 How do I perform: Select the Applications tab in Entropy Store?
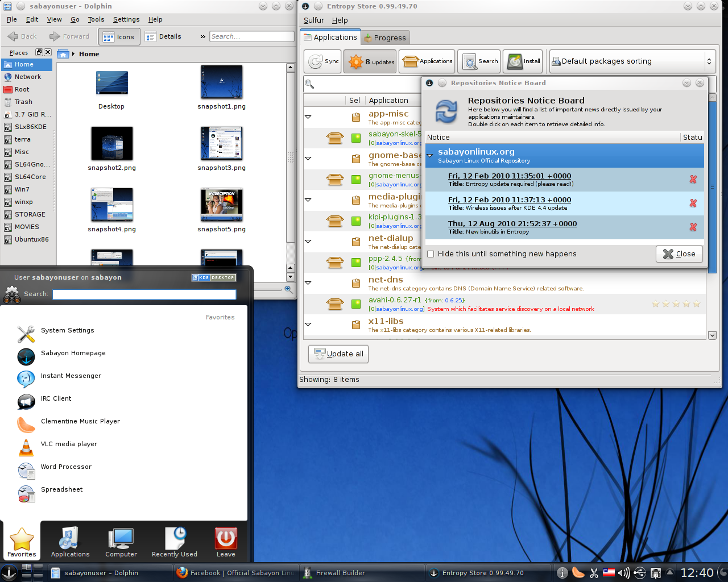(330, 37)
